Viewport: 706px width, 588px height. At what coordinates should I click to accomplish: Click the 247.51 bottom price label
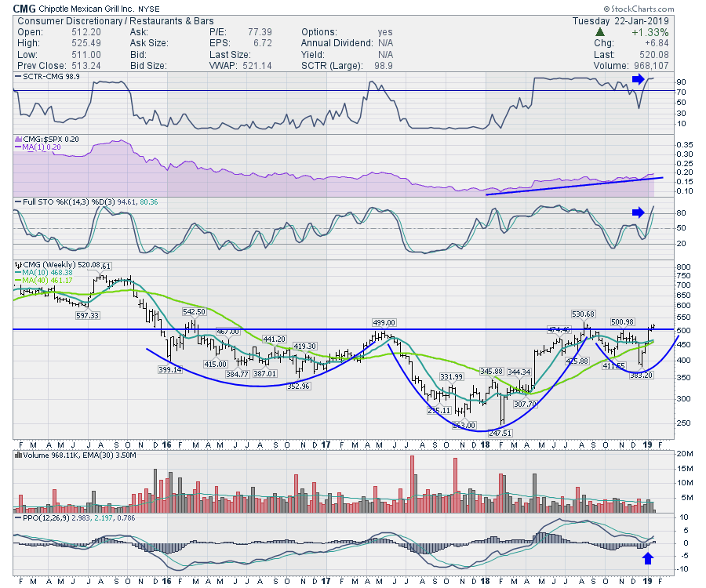[500, 434]
